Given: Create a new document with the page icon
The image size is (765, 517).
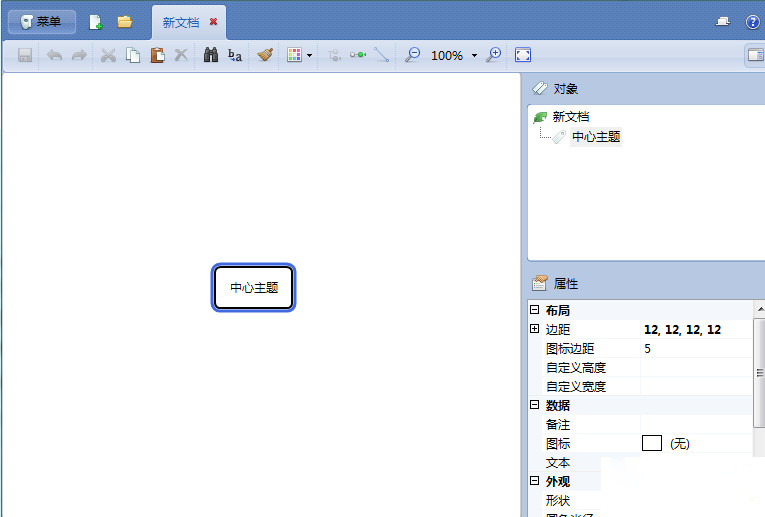Looking at the screenshot, I should tap(96, 22).
